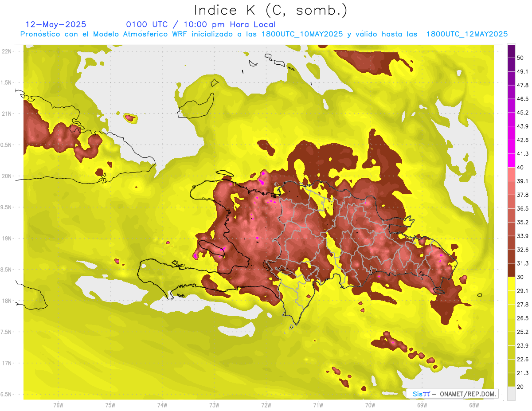Click latitude label "21N"
The height and width of the screenshot is (411, 532).
click(x=7, y=114)
